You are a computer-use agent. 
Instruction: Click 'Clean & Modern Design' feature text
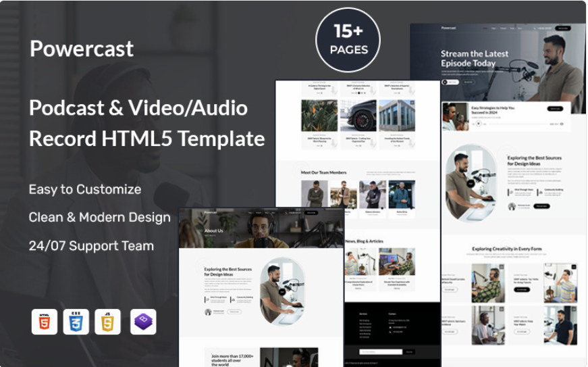coord(100,217)
